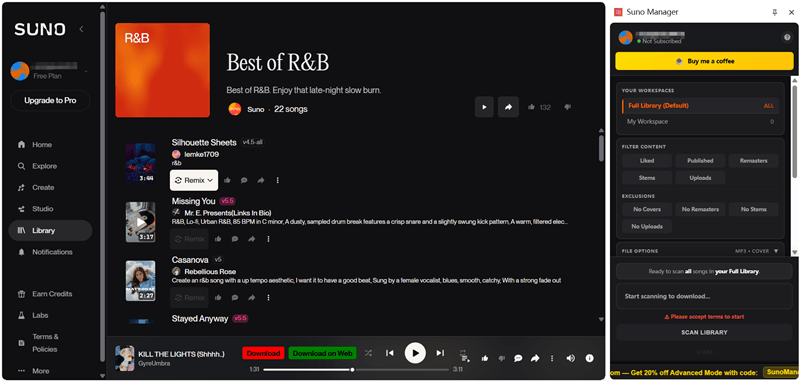Click Upgrade to Pro button
The width and height of the screenshot is (800, 381).
tap(50, 100)
